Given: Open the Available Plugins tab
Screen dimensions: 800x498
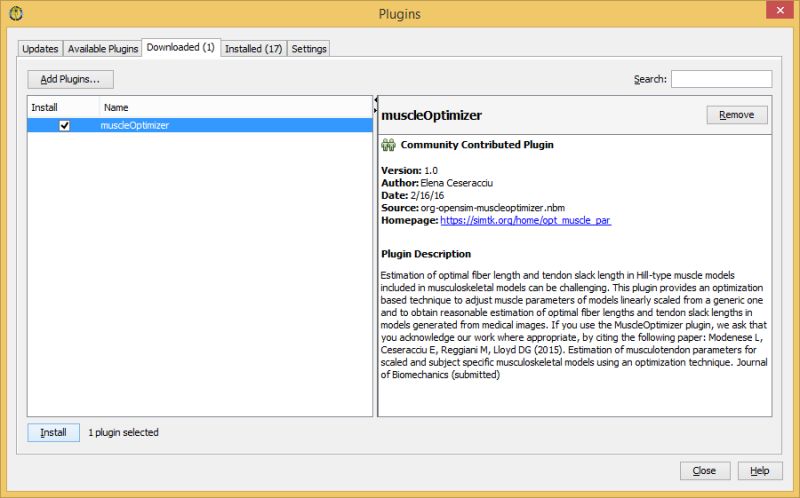Looking at the screenshot, I should (103, 49).
